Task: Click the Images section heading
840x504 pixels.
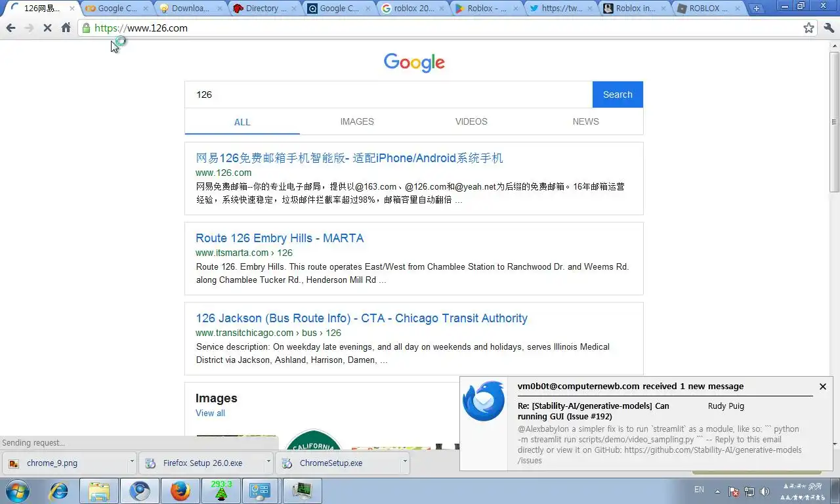Action: 217,398
